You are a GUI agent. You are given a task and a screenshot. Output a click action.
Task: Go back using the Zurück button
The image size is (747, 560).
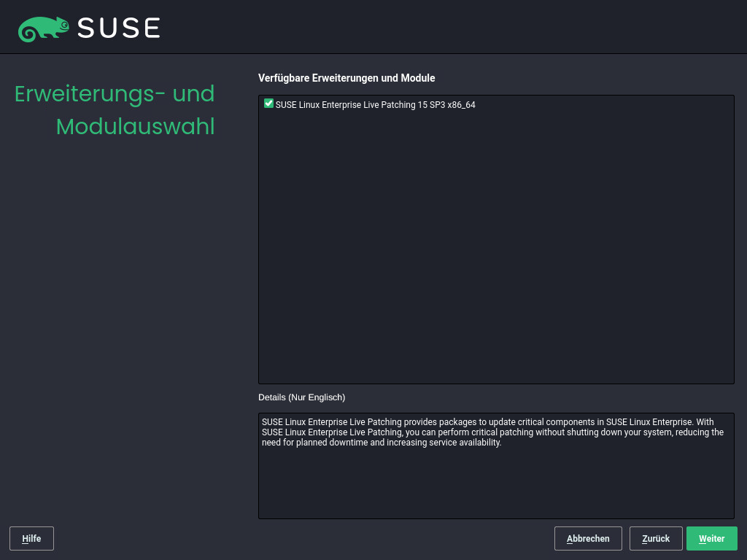pyautogui.click(x=655, y=538)
